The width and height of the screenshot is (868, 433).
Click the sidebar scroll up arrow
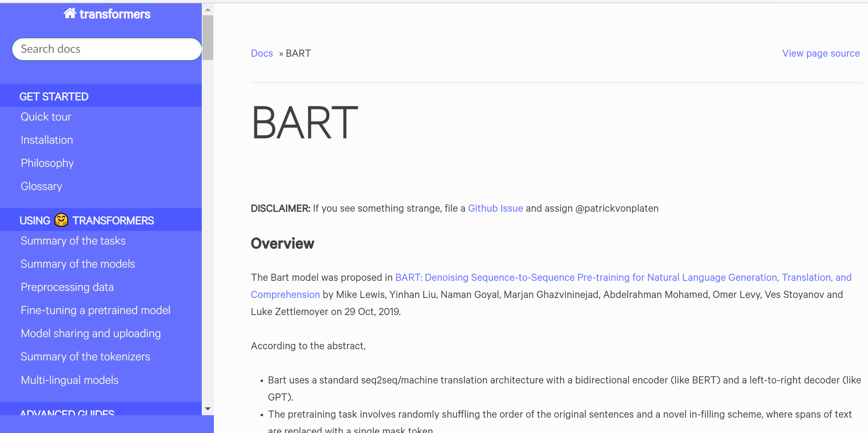point(208,10)
